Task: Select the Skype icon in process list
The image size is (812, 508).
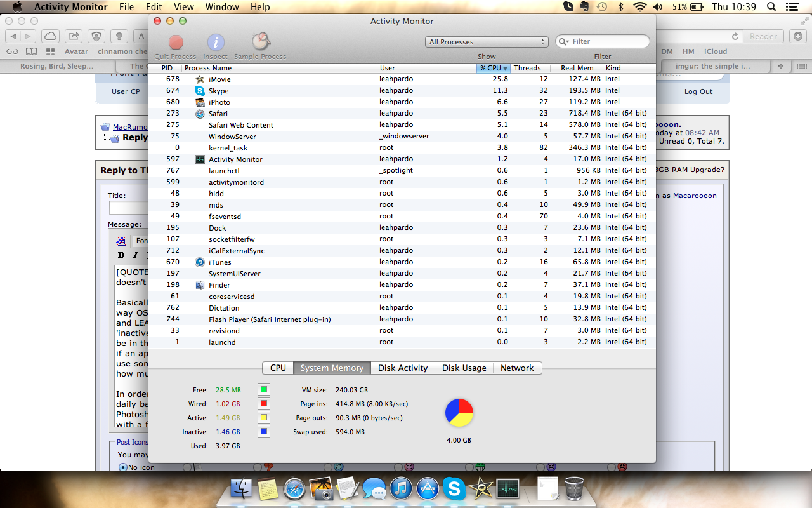Action: click(x=200, y=90)
